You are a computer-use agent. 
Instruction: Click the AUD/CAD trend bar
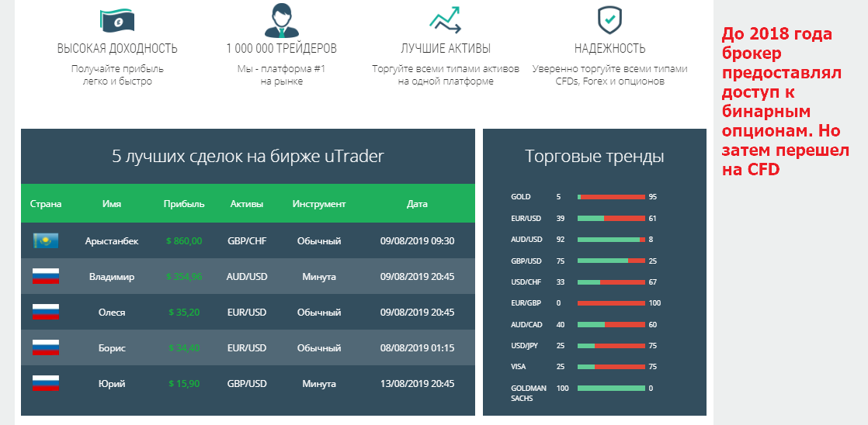pos(611,324)
